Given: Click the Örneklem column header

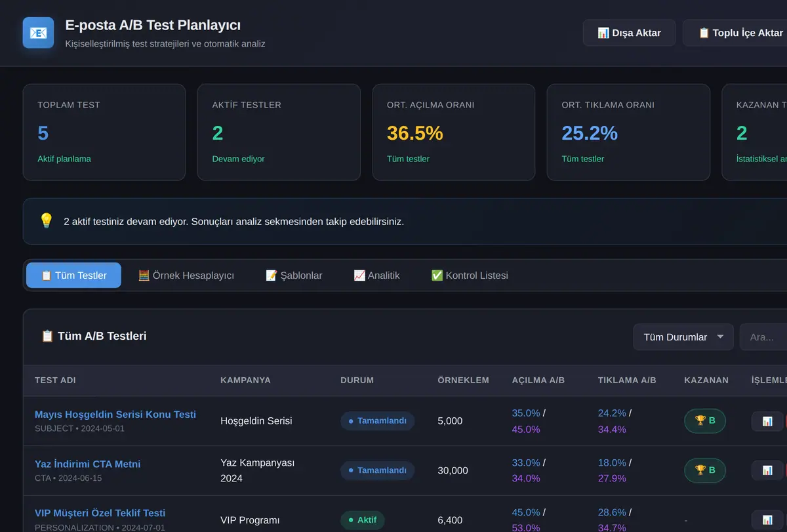Looking at the screenshot, I should tap(463, 380).
